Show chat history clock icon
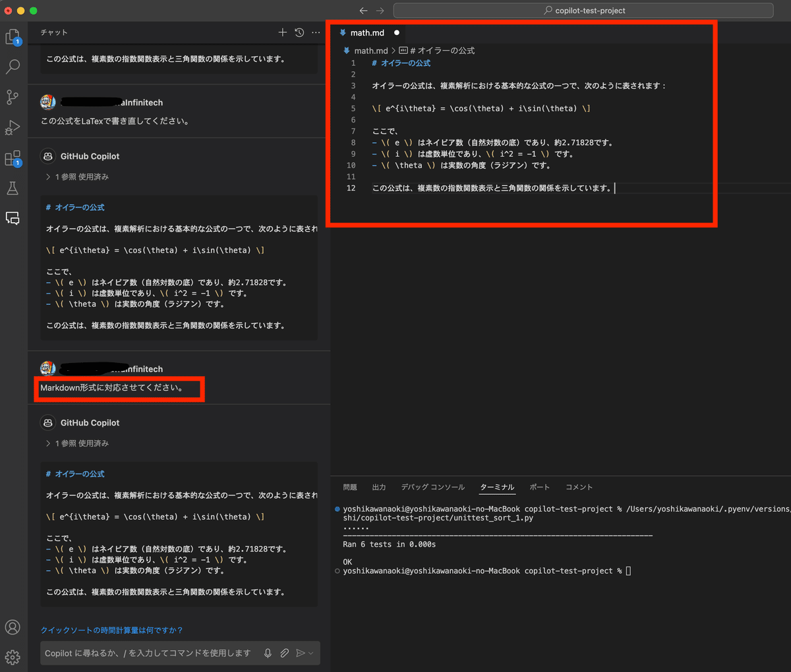This screenshot has width=791, height=672. pyautogui.click(x=299, y=32)
